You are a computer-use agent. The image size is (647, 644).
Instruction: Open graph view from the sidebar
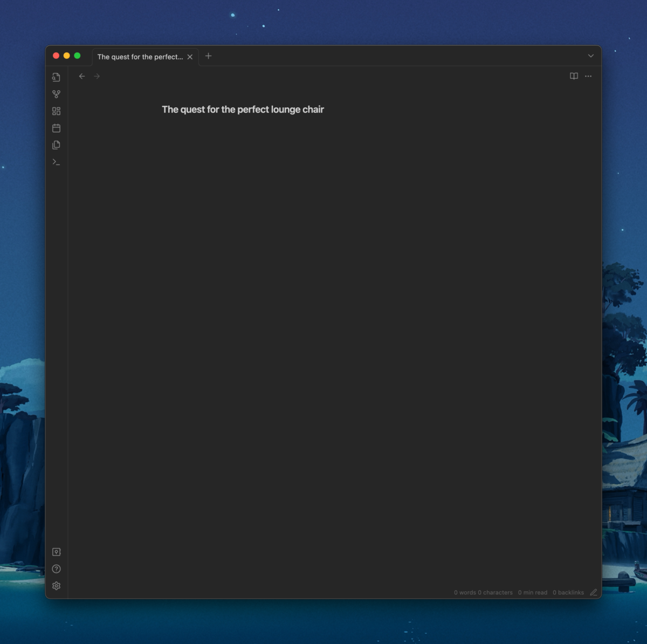(56, 94)
